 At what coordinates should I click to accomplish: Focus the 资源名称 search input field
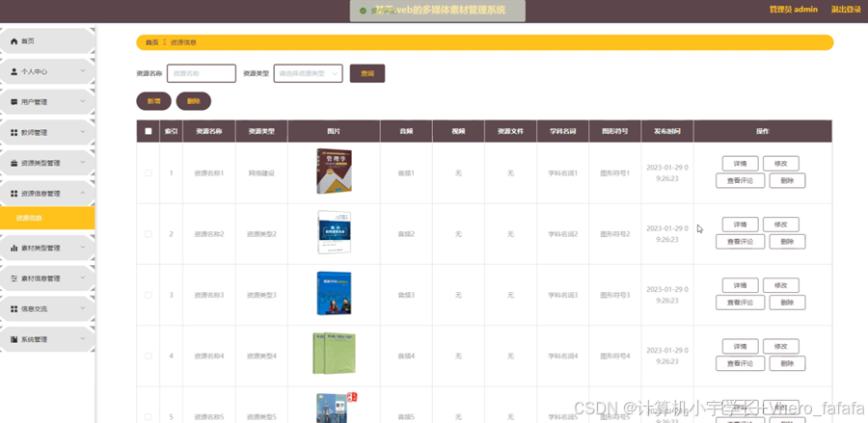(x=202, y=73)
